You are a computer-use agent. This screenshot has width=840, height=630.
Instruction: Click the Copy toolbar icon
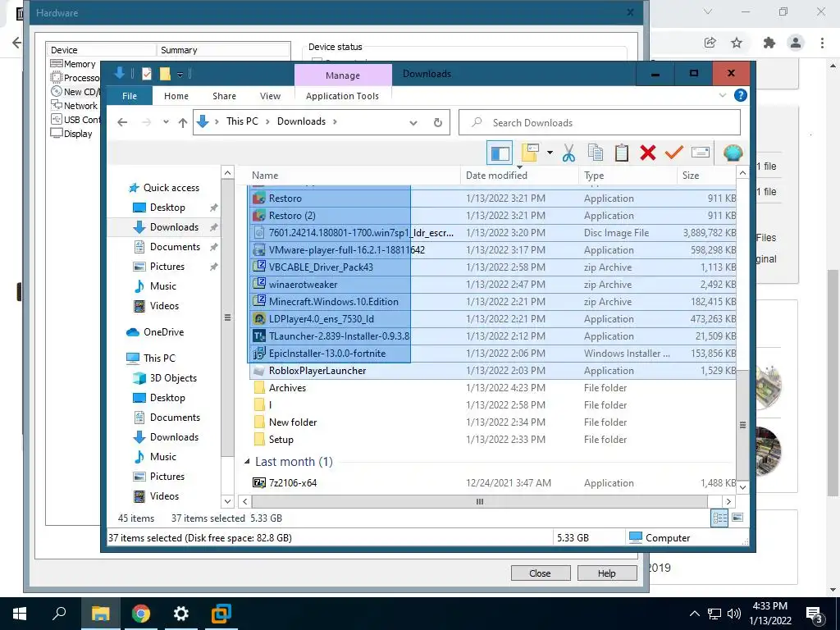pyautogui.click(x=596, y=153)
